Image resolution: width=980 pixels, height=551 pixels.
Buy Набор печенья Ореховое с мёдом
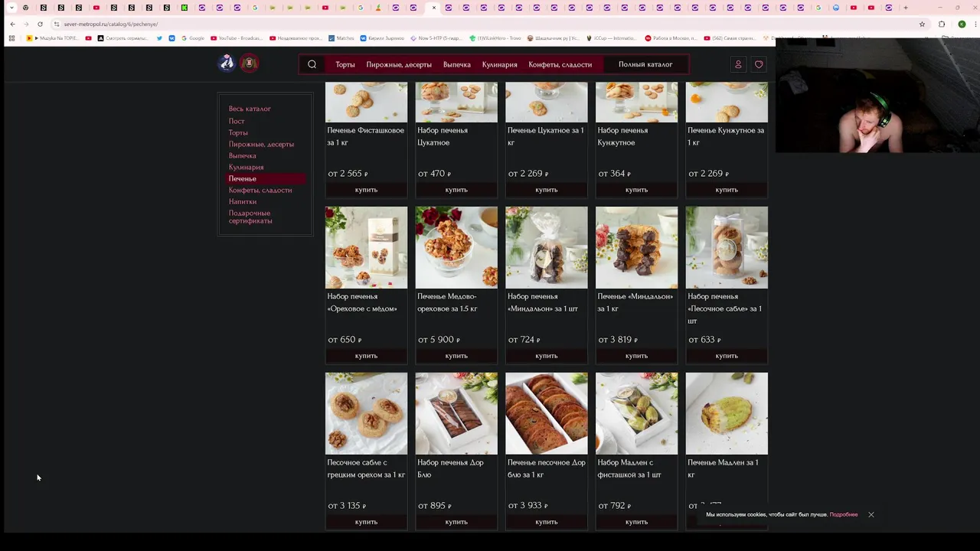click(366, 356)
